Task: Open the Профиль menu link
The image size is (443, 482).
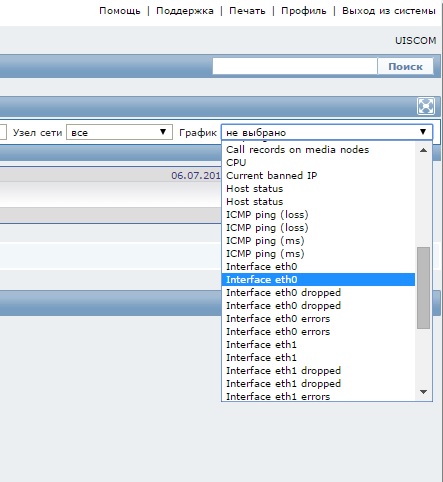Action: [304, 11]
